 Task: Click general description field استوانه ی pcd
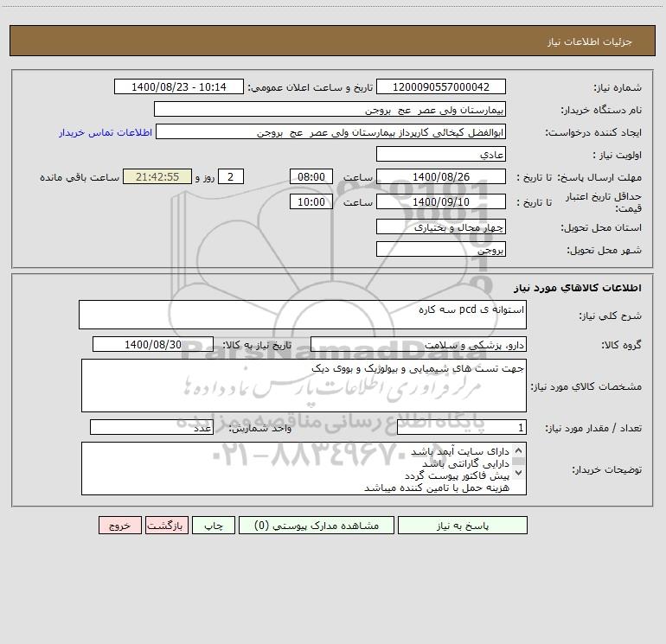click(x=303, y=315)
